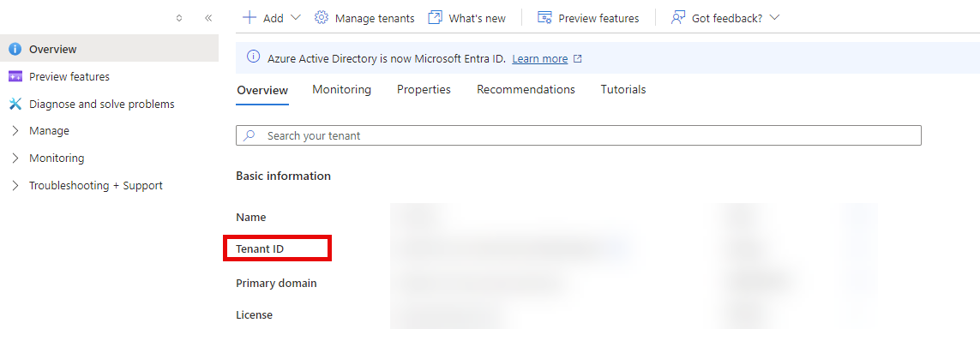This screenshot has height=341, width=980.
Task: Click the Tenant ID label
Action: pyautogui.click(x=260, y=249)
